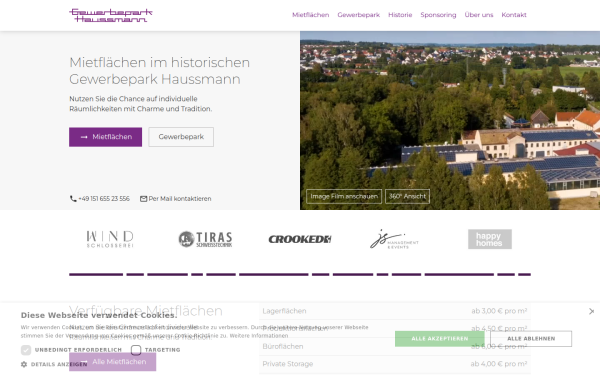This screenshot has width=600, height=375.
Task: Open the Über uns page
Action: [x=479, y=15]
